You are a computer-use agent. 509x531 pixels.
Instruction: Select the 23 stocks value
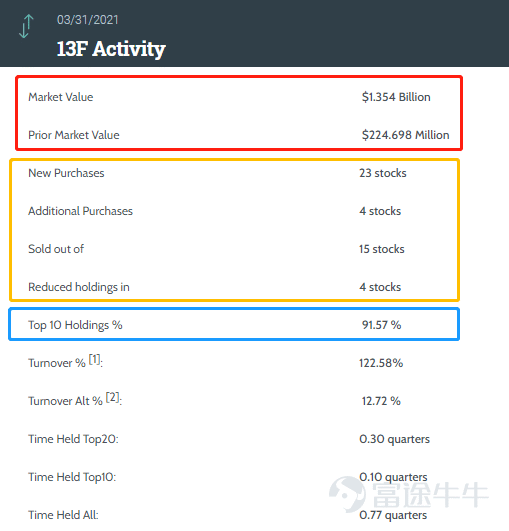point(383,173)
